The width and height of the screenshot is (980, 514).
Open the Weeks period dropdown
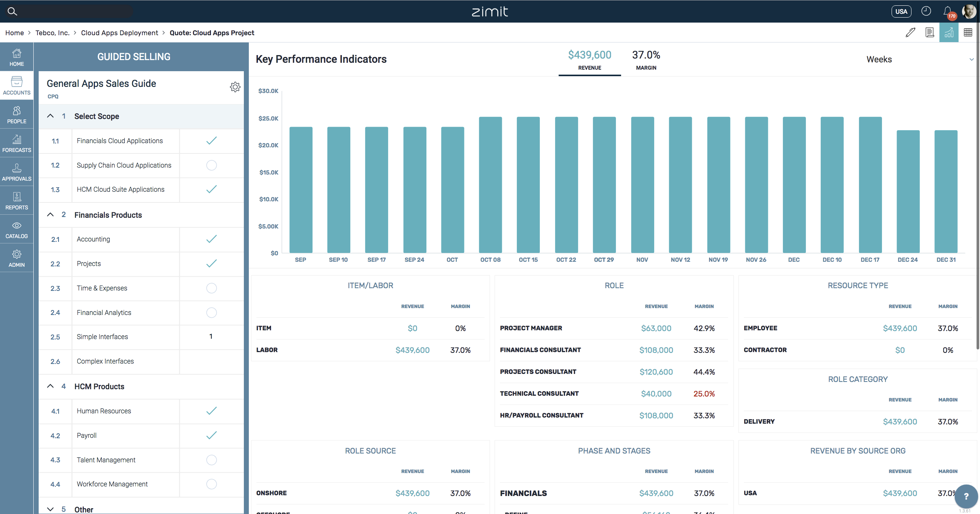[x=919, y=59]
